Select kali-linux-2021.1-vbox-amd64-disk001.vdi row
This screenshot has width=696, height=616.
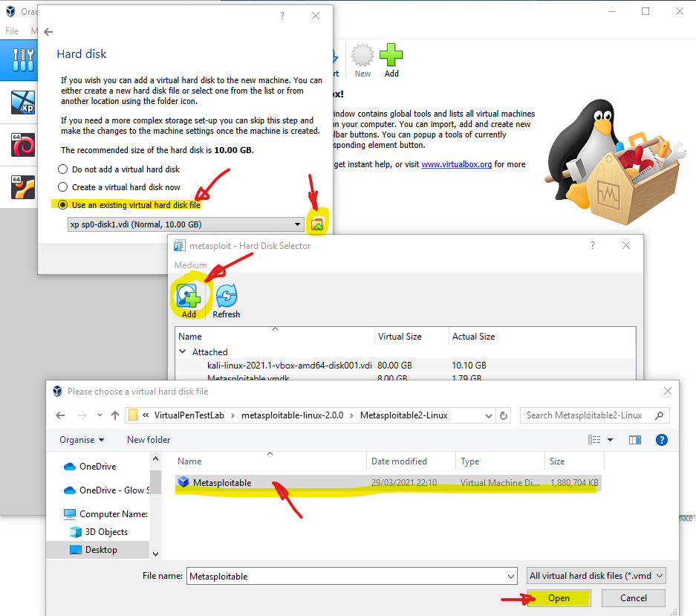pos(406,366)
